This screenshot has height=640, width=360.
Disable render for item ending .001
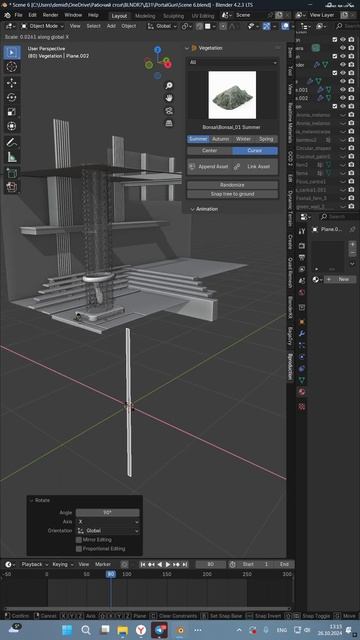351,90
